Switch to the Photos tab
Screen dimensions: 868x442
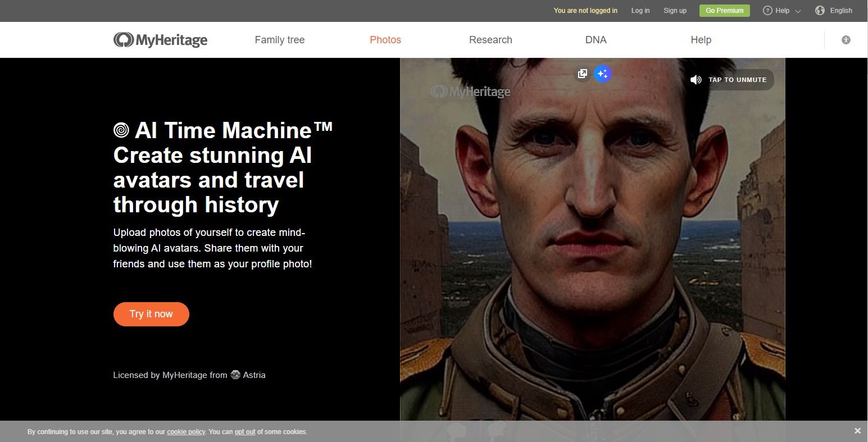click(385, 39)
